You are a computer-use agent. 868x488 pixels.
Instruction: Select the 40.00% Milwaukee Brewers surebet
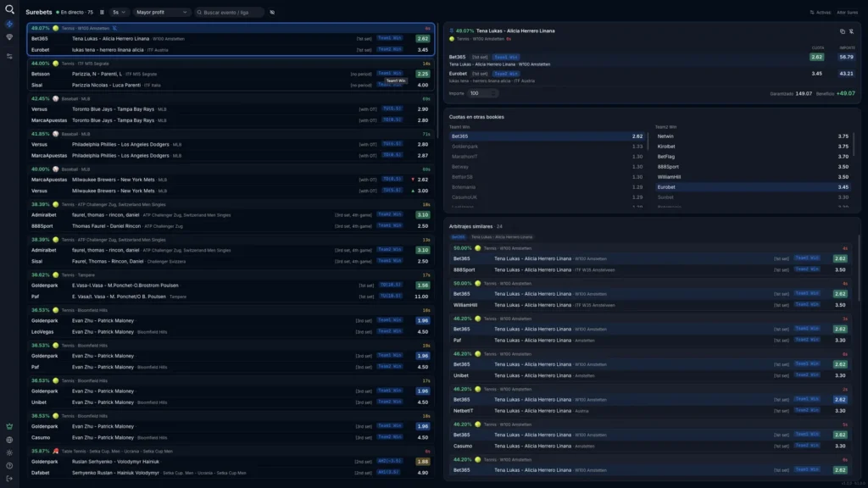(x=231, y=180)
